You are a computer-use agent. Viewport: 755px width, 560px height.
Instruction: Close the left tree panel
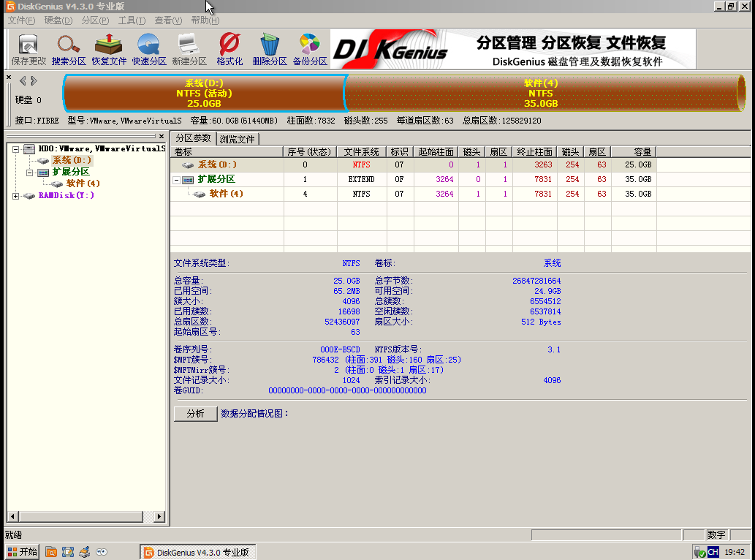tap(162, 136)
